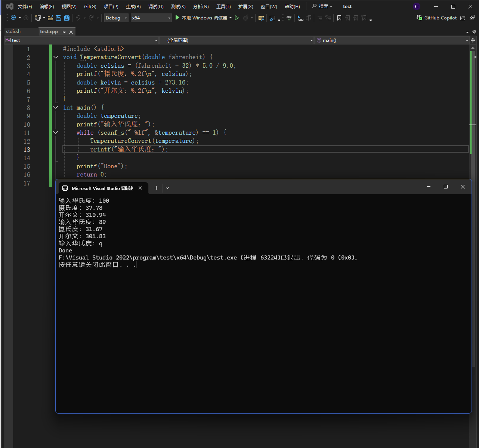Open the test project scope dropdown
This screenshot has height=448, width=479.
82,40
